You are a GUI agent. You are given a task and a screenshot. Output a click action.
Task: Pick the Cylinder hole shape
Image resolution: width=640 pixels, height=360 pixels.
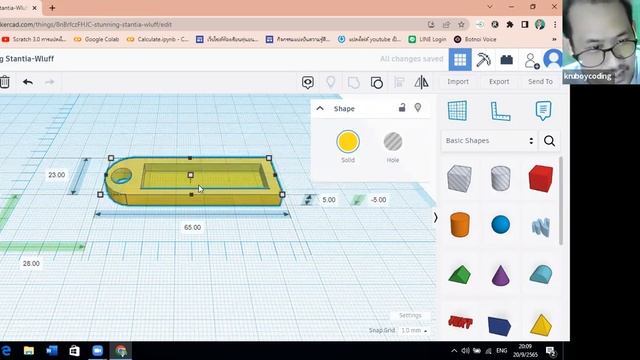tap(500, 178)
